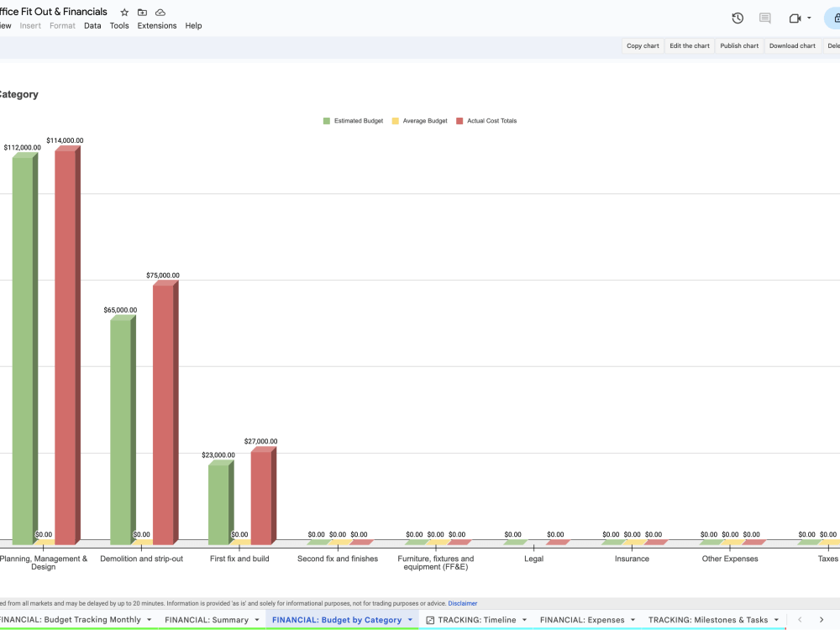
Task: Start a meeting with camera icon
Action: [x=795, y=18]
